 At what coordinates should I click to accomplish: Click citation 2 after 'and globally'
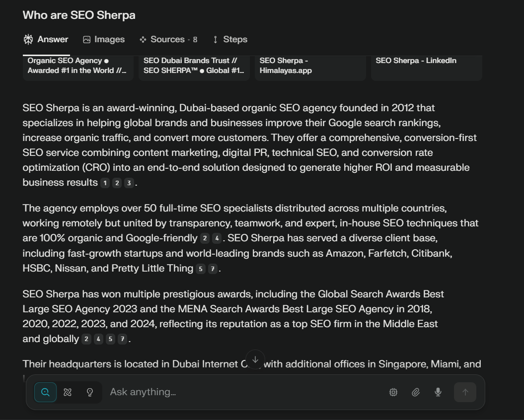[86, 339]
